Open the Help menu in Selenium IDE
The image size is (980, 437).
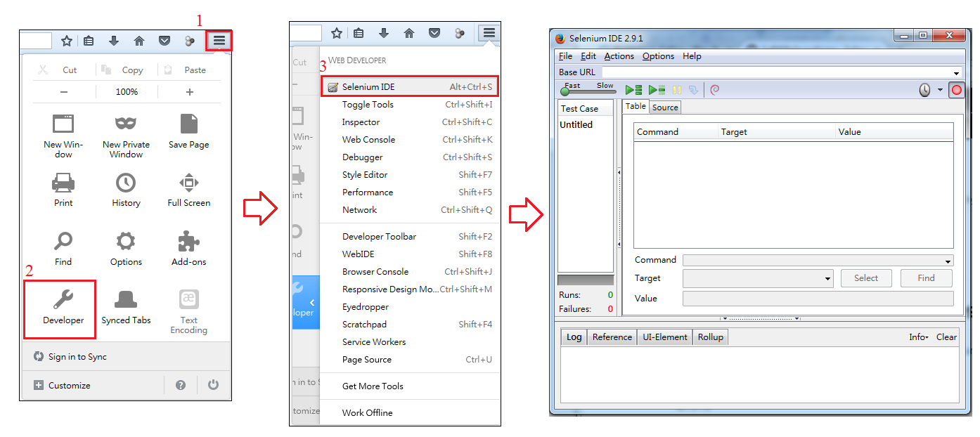pyautogui.click(x=692, y=56)
